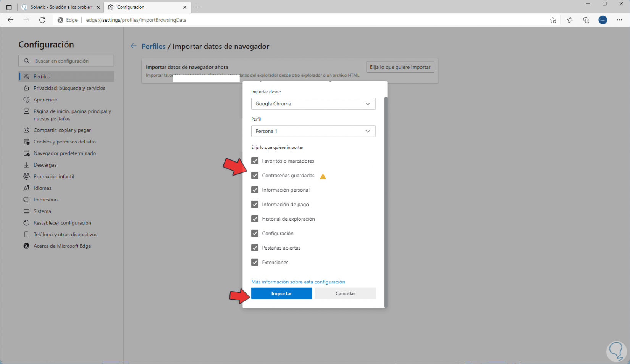
Task: Click the Compartir, copiar y pegar icon
Action: click(x=26, y=130)
